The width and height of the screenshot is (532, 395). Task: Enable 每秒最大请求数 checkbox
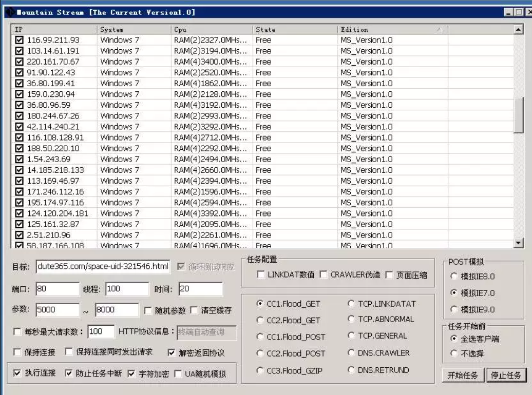point(17,331)
